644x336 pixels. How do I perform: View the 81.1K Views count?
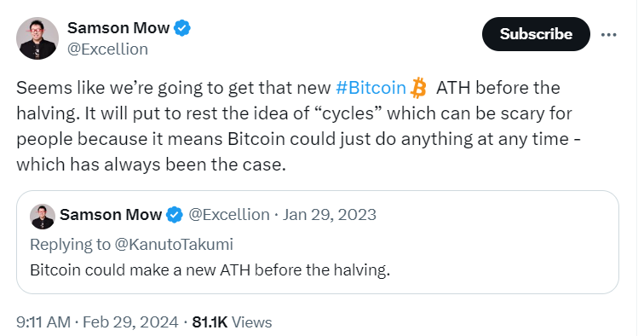pyautogui.click(x=232, y=322)
